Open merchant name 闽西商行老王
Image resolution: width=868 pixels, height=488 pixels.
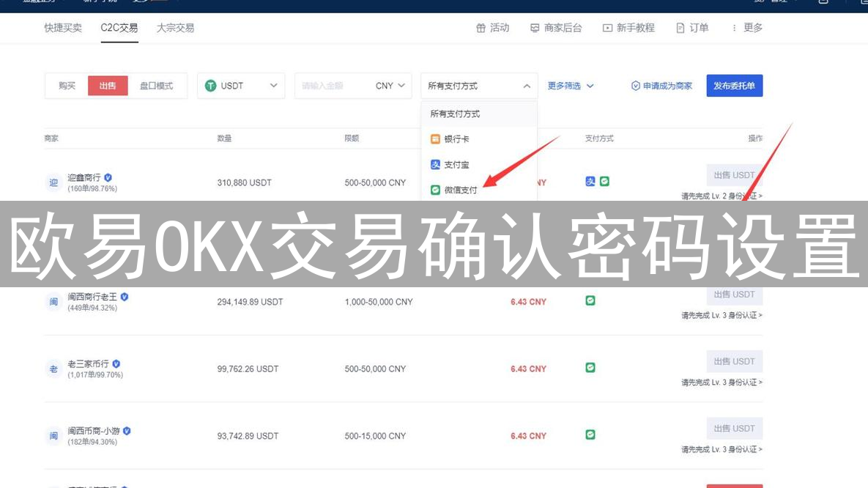tap(92, 297)
